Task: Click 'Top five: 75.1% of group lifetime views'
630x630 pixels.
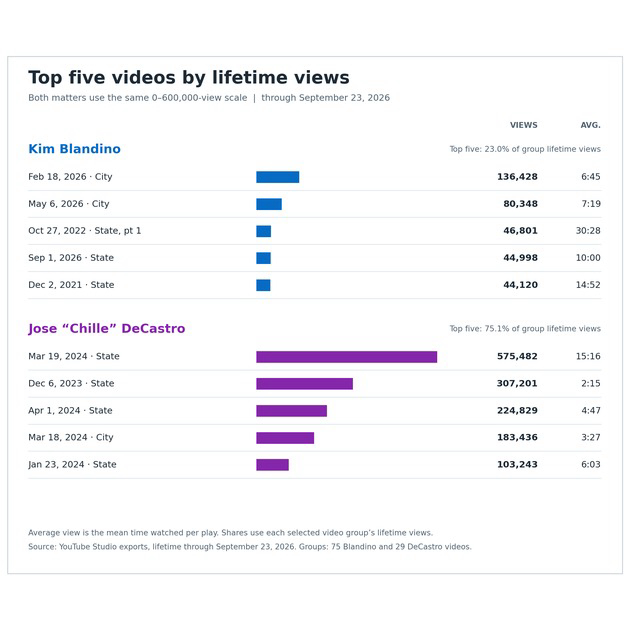Action: (x=525, y=329)
